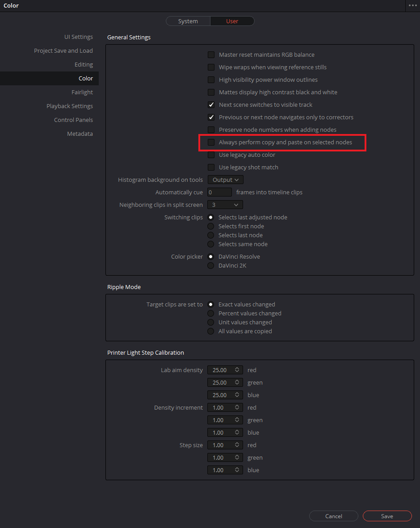Viewport: 420px width, 528px height.
Task: Enable Mattes display high contrast black and white
Action: pos(211,92)
